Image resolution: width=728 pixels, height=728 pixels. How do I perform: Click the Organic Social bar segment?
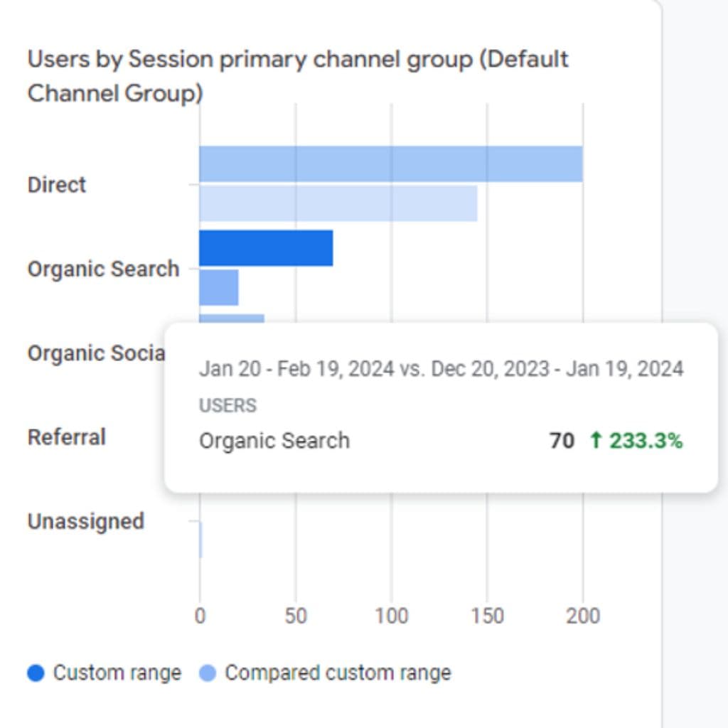point(232,318)
